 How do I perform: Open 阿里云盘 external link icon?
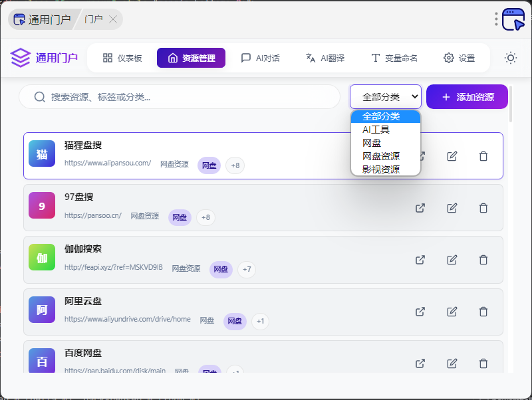point(420,312)
